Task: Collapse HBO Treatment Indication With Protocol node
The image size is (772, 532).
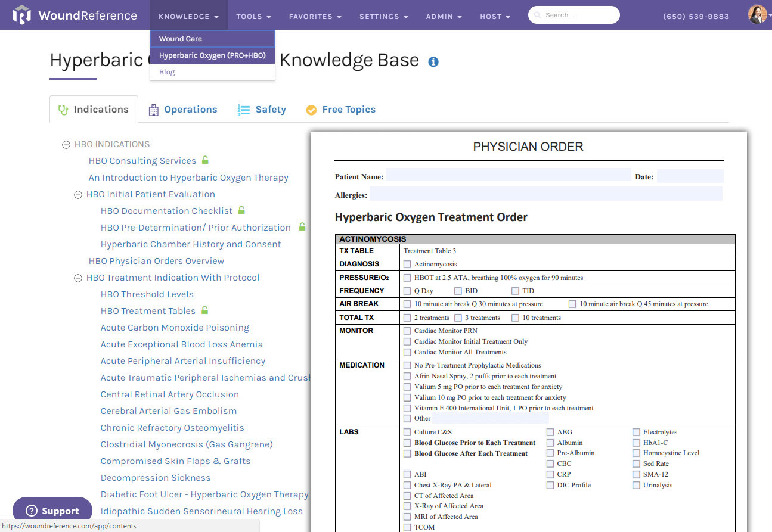Action: 79,278
